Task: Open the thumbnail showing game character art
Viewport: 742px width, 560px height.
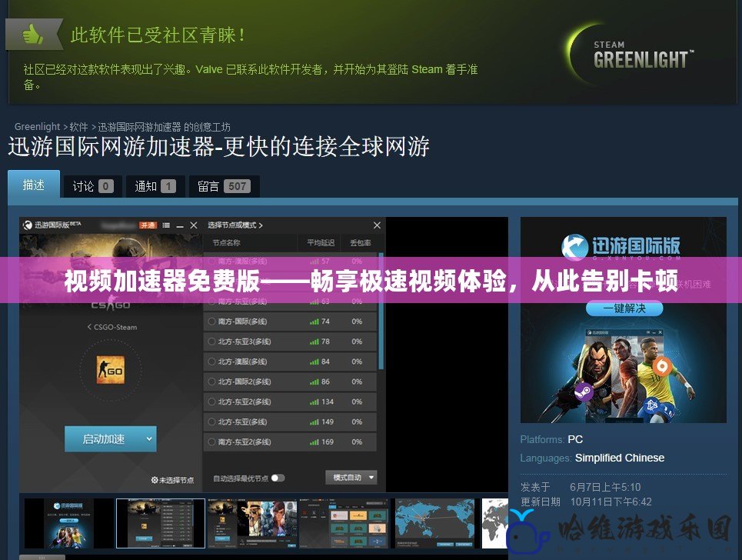Action: (x=252, y=523)
